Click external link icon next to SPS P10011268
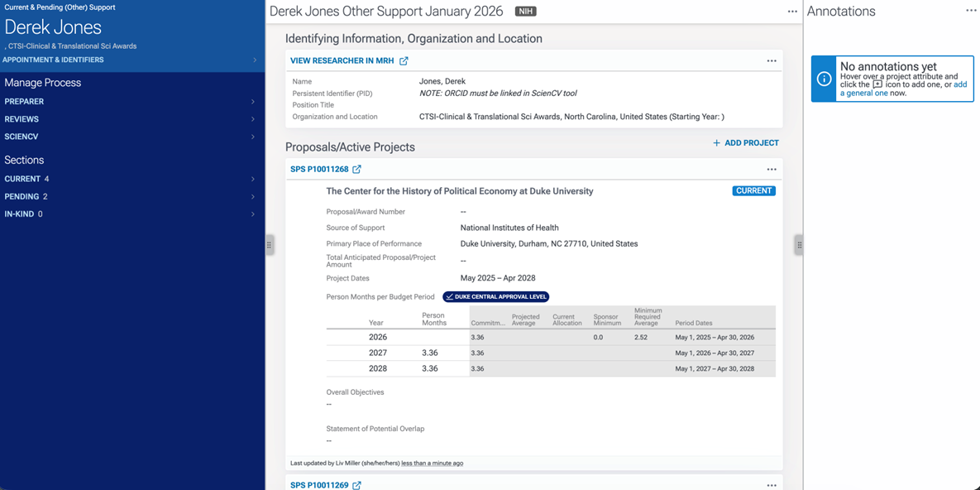 (356, 170)
